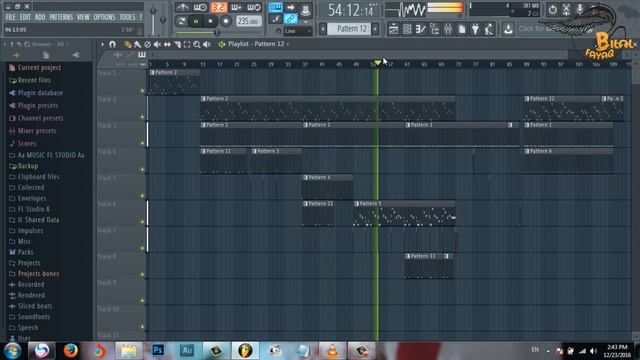Show the browser/plugin picker panel
The height and width of the screenshot is (360, 640).
(434, 29)
